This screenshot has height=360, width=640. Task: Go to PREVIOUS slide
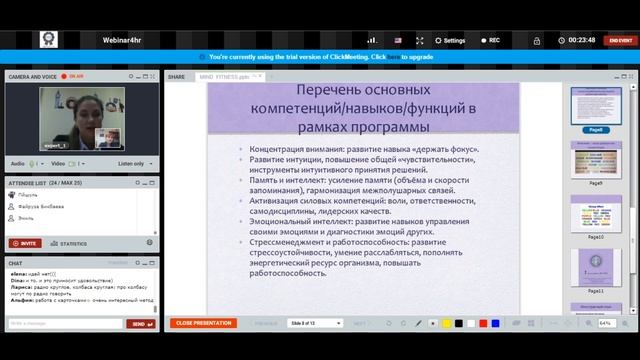click(264, 323)
